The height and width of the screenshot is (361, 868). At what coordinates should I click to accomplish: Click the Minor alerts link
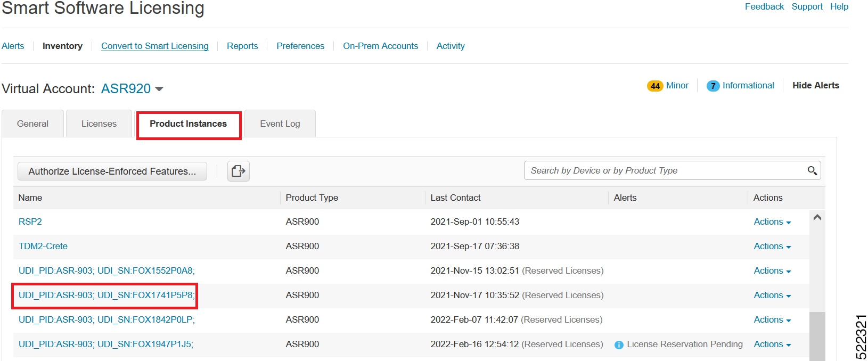pyautogui.click(x=677, y=86)
